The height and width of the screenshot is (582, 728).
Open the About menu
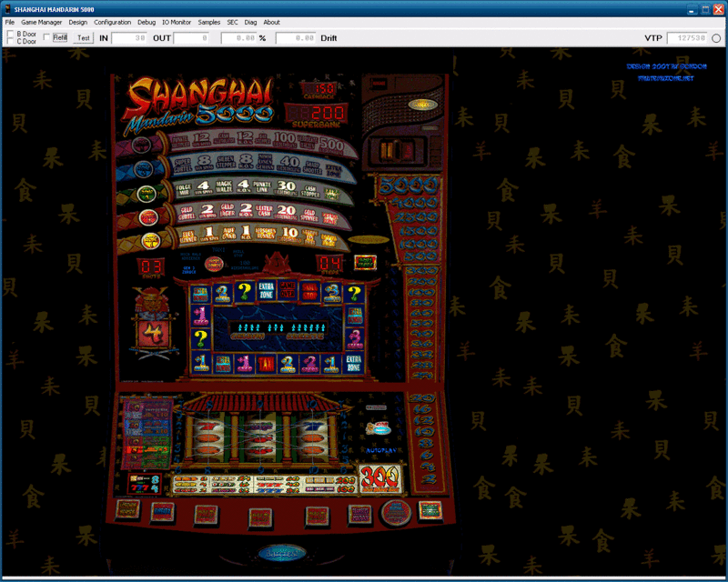click(x=271, y=22)
